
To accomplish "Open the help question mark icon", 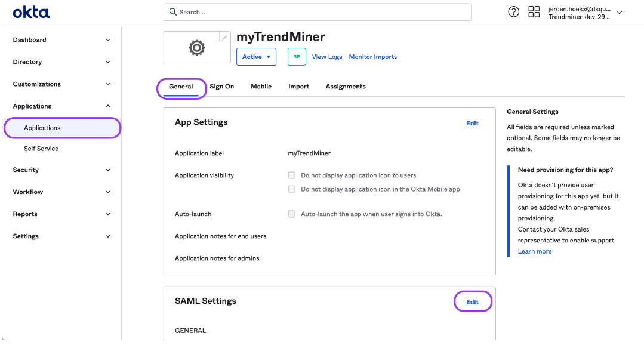I will point(513,12).
